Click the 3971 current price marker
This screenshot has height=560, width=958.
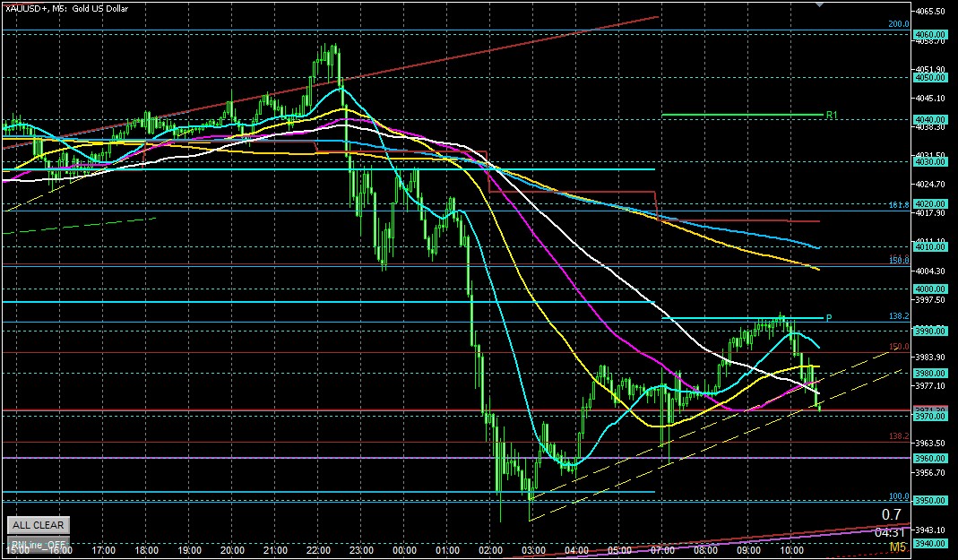pos(929,409)
